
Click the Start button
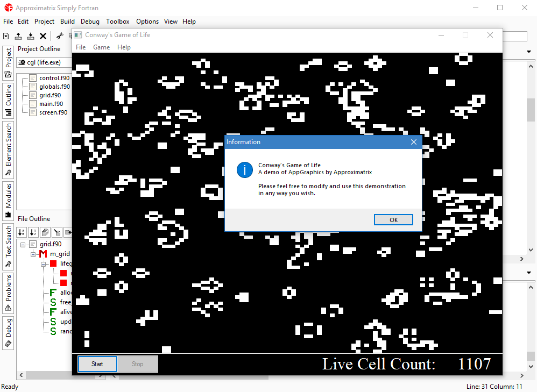click(97, 364)
